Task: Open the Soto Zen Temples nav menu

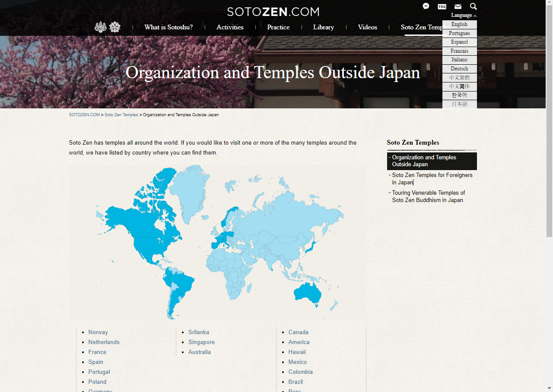Action: (x=422, y=27)
